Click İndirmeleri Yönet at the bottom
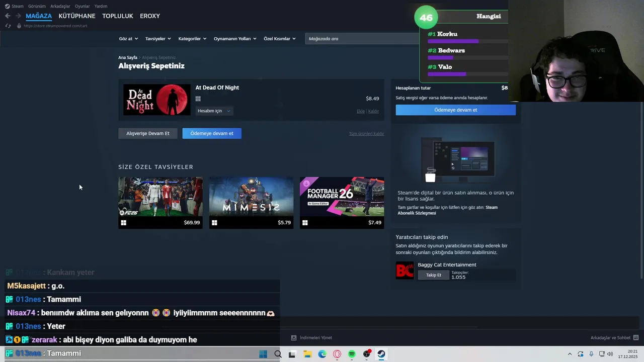 316,338
